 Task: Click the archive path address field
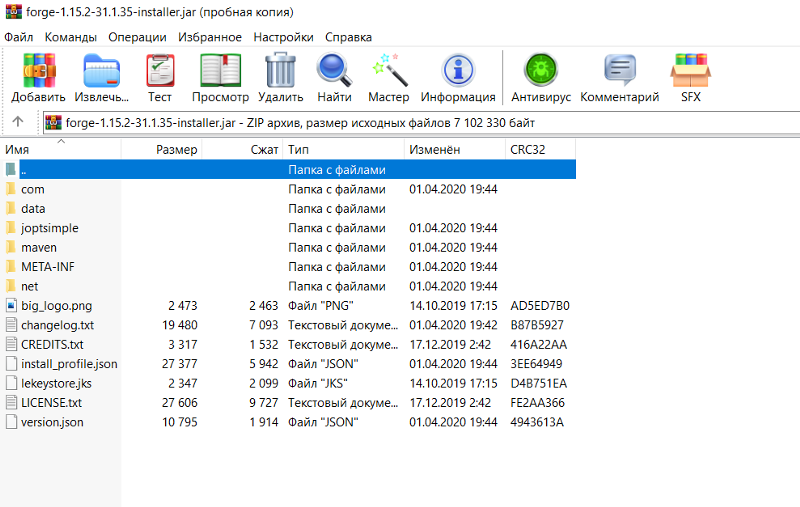(x=420, y=123)
